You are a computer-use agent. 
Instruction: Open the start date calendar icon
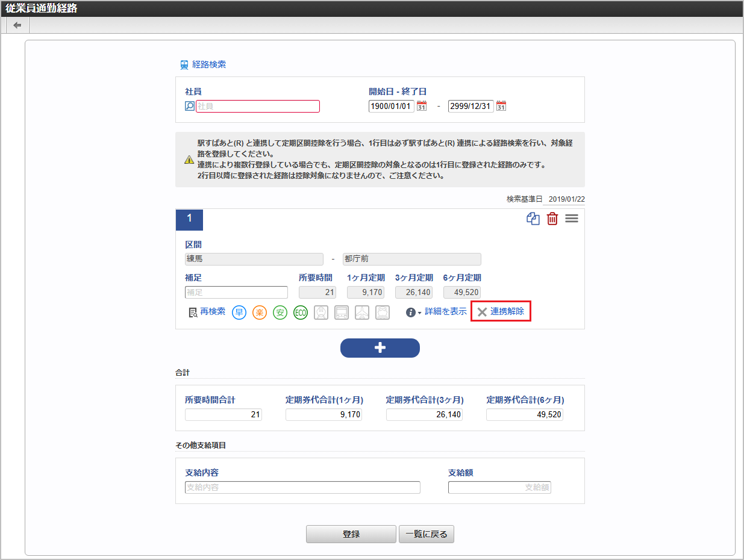coord(422,105)
